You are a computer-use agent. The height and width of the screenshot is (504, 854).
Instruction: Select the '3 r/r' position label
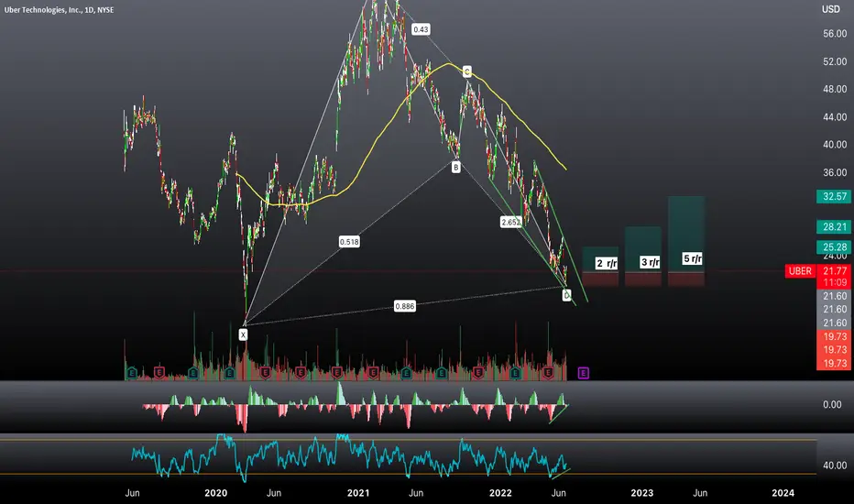click(x=650, y=262)
